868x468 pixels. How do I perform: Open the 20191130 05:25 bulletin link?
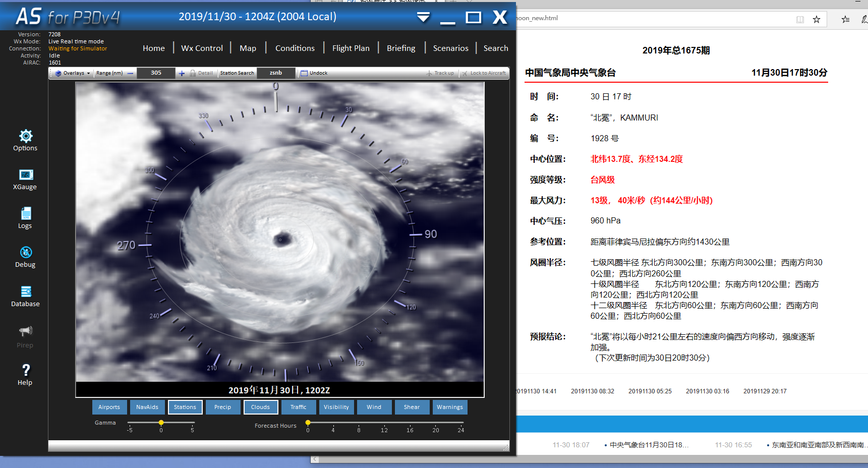click(650, 391)
